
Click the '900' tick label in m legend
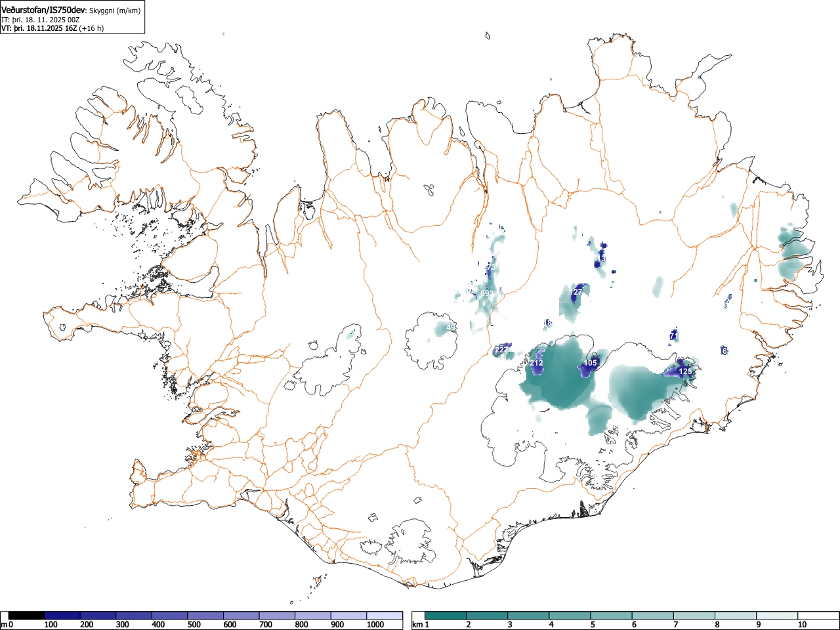point(337,625)
